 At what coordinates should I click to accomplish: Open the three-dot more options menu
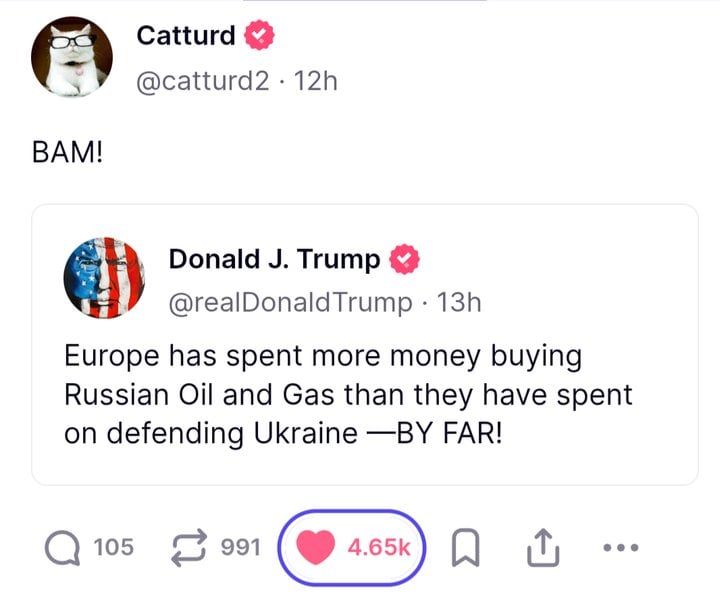tap(620, 546)
